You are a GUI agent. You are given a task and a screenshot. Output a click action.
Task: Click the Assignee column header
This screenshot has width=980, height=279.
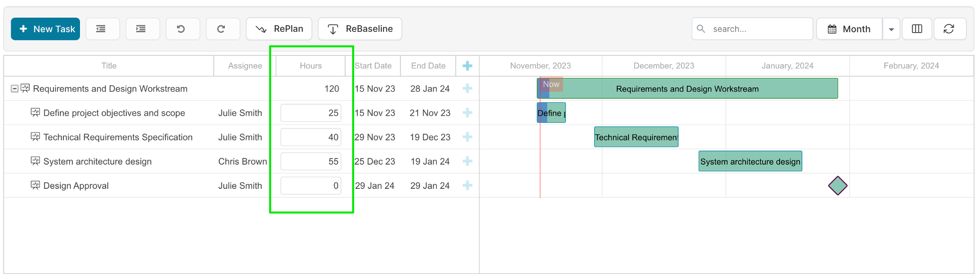tap(245, 66)
